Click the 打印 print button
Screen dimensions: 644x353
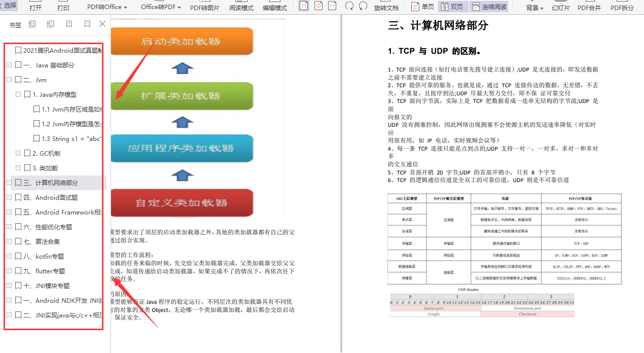(x=63, y=8)
